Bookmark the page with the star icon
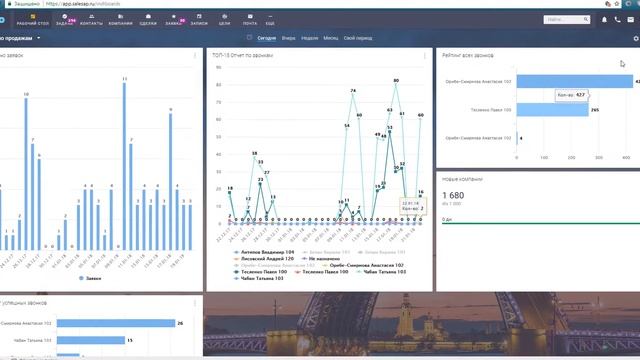640x360 pixels. coord(617,4)
